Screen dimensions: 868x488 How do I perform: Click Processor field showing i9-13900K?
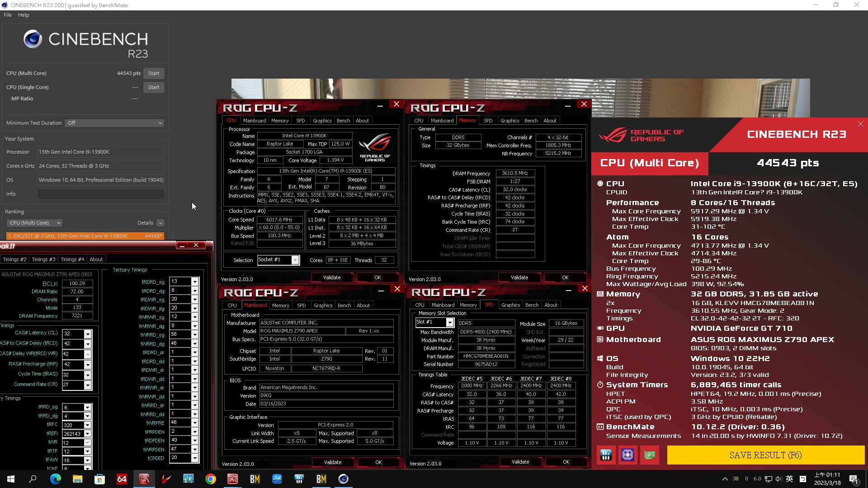(x=100, y=152)
